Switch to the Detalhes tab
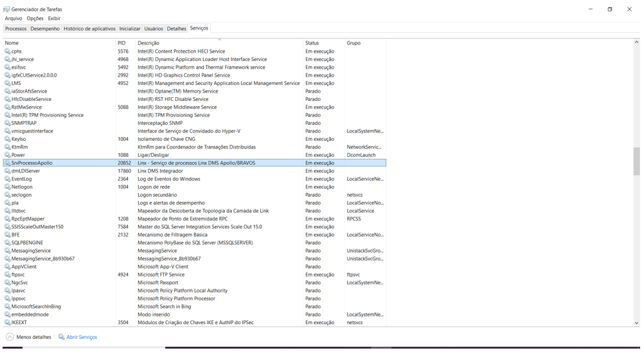This screenshot has height=355, width=644. pos(177,29)
